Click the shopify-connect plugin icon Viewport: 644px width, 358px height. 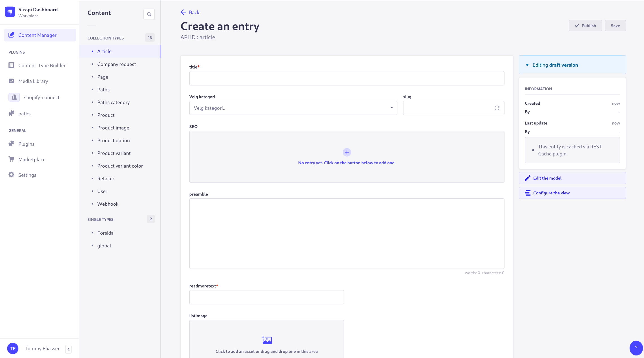coord(14,97)
